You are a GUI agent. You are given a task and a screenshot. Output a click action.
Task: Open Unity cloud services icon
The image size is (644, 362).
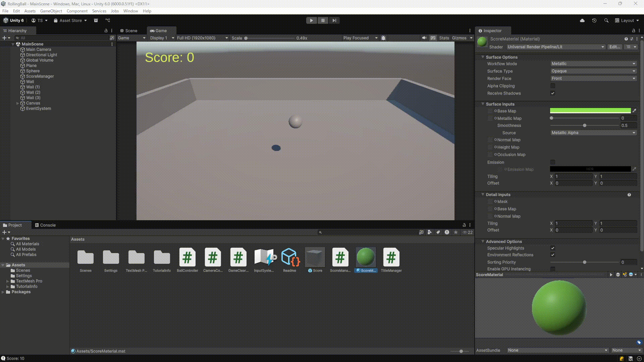582,20
